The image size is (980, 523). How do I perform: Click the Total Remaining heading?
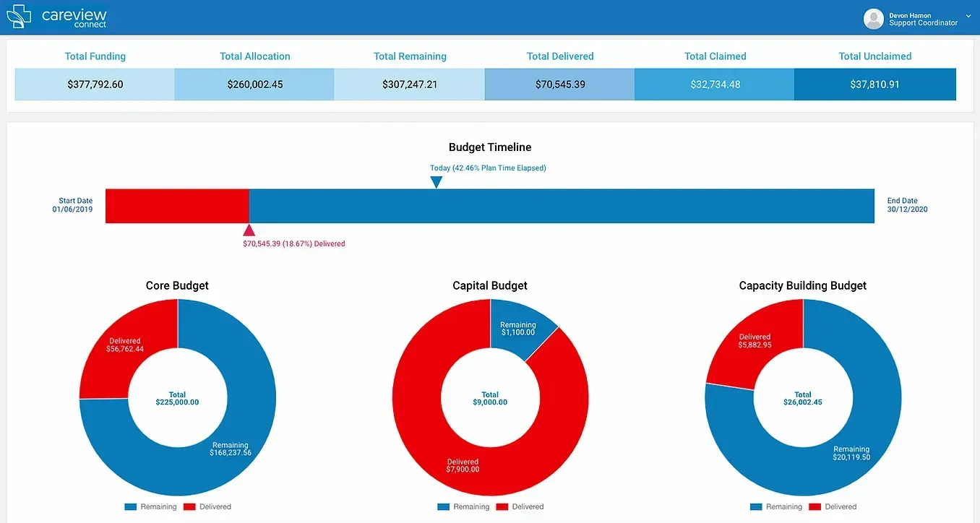(x=410, y=56)
